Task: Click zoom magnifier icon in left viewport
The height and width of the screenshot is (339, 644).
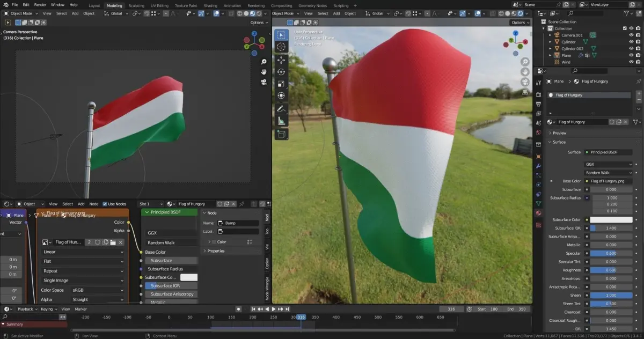Action: point(264,61)
